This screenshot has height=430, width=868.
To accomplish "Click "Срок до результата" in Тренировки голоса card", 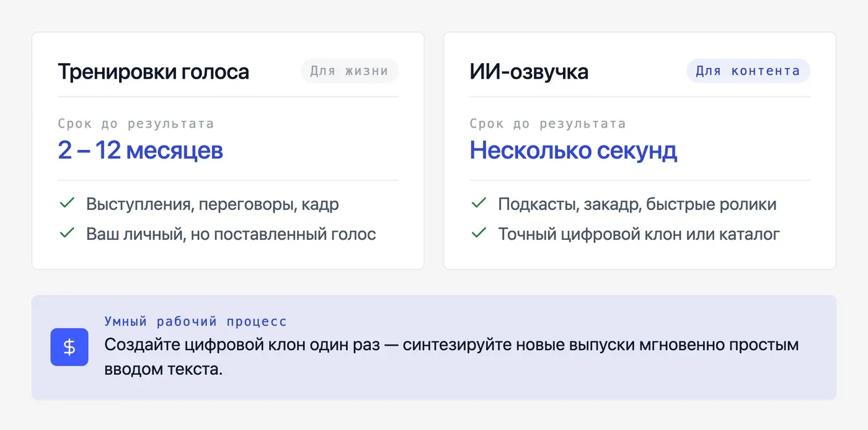I will point(136,123).
